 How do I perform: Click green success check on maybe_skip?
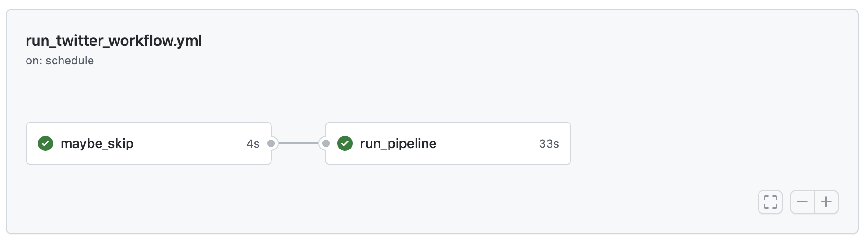tap(45, 143)
